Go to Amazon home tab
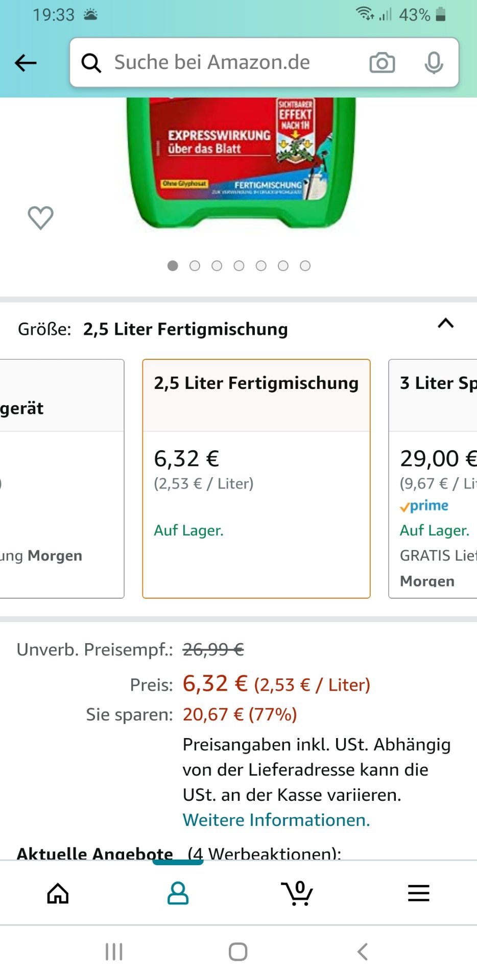Viewport: 477px width, 980px height. (x=58, y=893)
